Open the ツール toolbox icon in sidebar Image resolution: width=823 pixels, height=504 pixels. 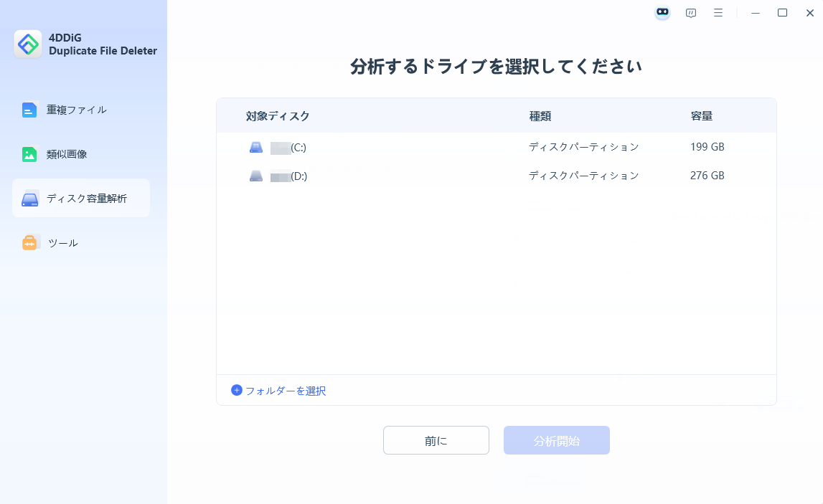(29, 242)
